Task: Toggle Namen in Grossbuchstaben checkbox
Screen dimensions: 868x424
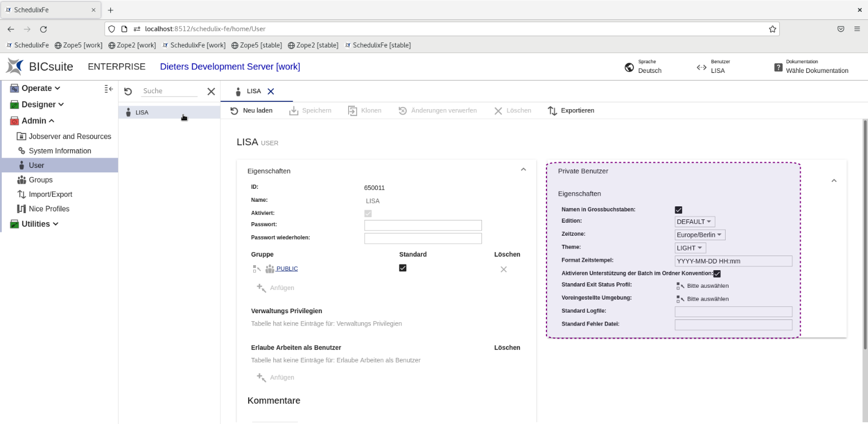Action: tap(679, 210)
